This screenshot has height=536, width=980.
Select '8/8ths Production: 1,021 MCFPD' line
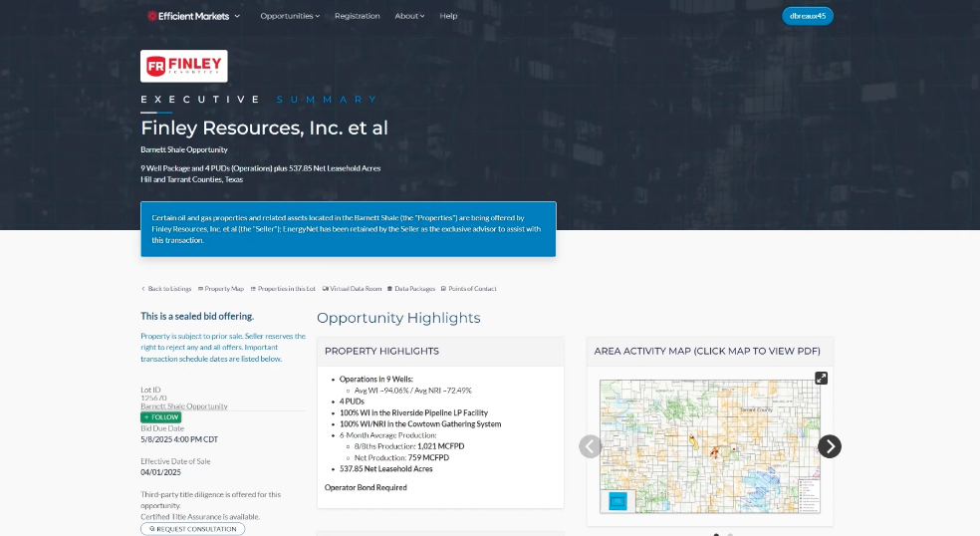pos(408,446)
